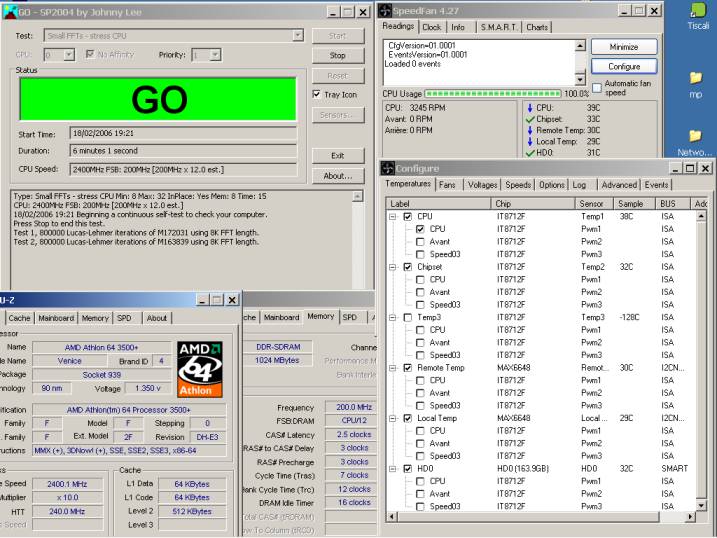Open the Tiscali desktop shortcut
This screenshot has width=717, height=538.
pyautogui.click(x=699, y=9)
